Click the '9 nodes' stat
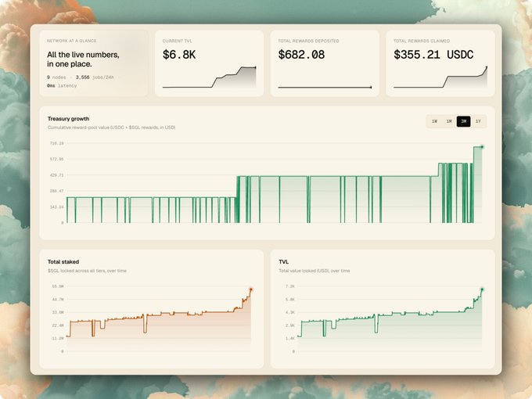The width and height of the screenshot is (532, 399). point(56,77)
